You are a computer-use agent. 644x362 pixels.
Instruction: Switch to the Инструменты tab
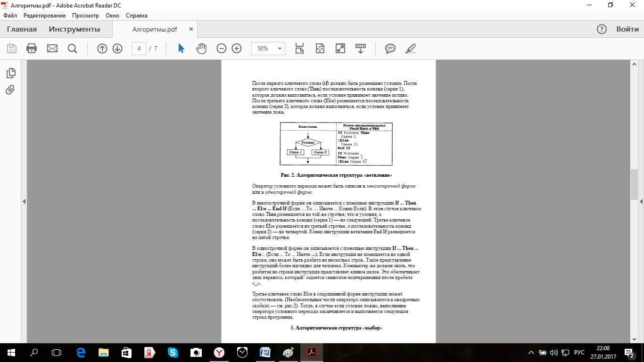pyautogui.click(x=74, y=29)
